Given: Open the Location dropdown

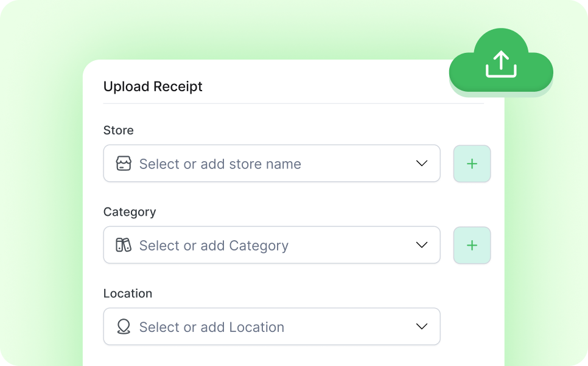Looking at the screenshot, I should [x=421, y=326].
